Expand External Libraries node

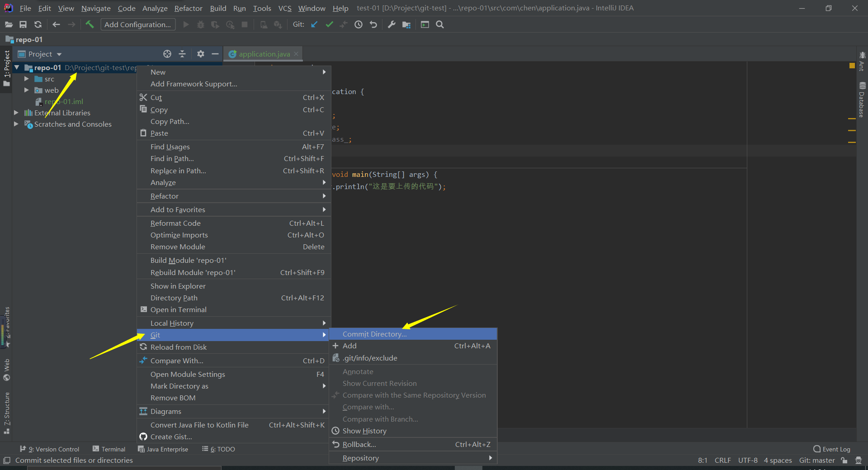16,113
